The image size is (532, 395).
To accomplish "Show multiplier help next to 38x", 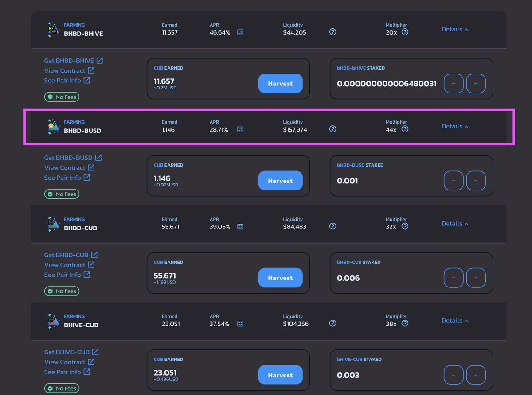I will [x=405, y=323].
